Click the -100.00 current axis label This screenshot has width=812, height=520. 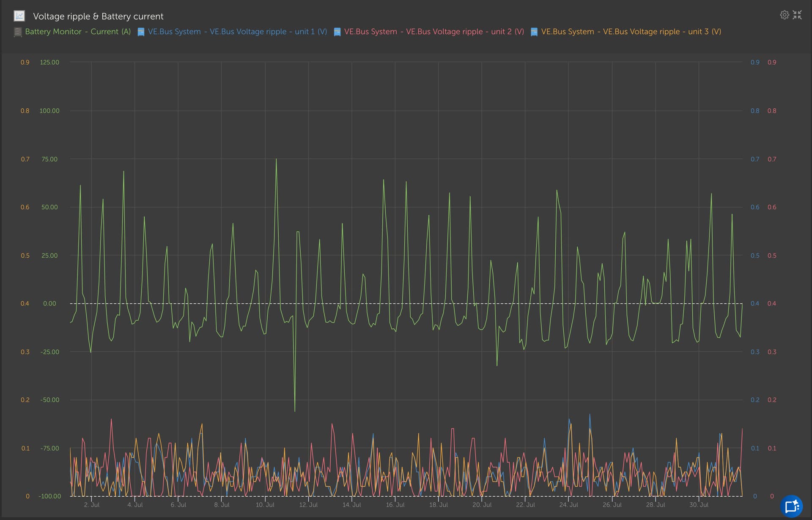click(49, 496)
